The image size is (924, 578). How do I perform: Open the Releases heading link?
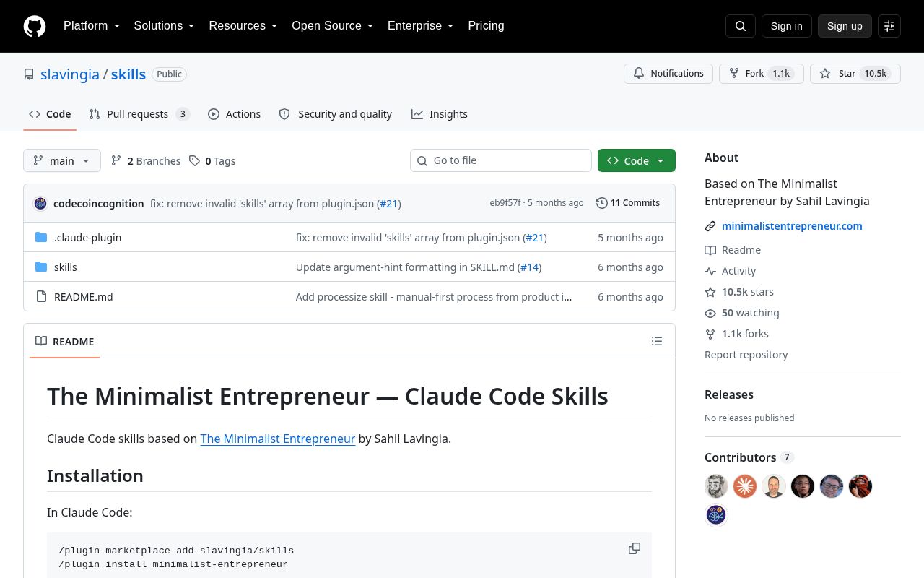click(x=729, y=394)
